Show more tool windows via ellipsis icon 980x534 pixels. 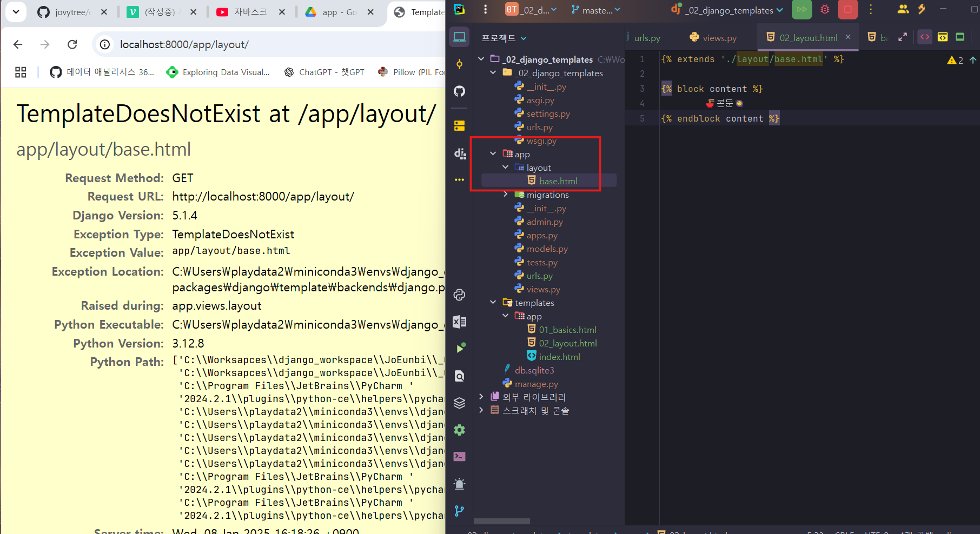[459, 179]
